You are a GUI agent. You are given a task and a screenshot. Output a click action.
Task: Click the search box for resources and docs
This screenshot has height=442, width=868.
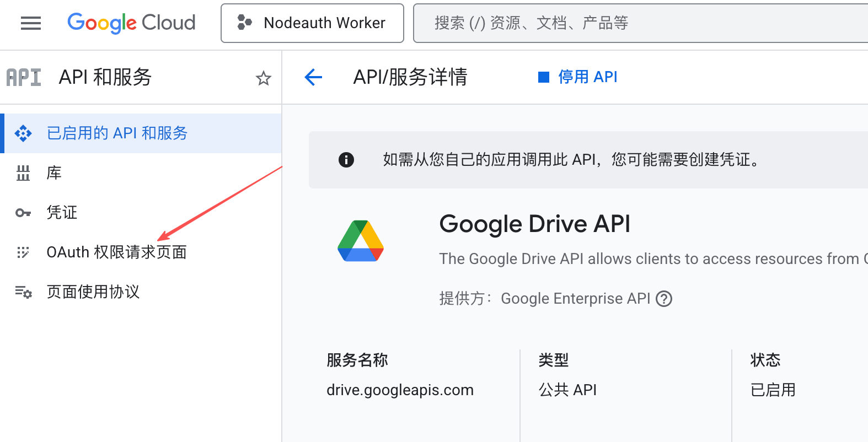(640, 23)
